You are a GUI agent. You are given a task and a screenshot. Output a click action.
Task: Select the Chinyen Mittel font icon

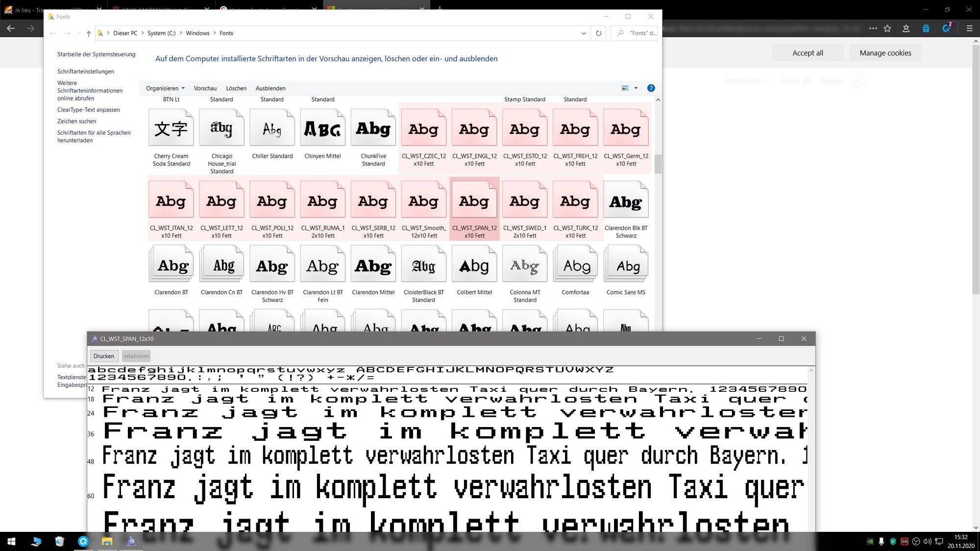click(x=322, y=128)
